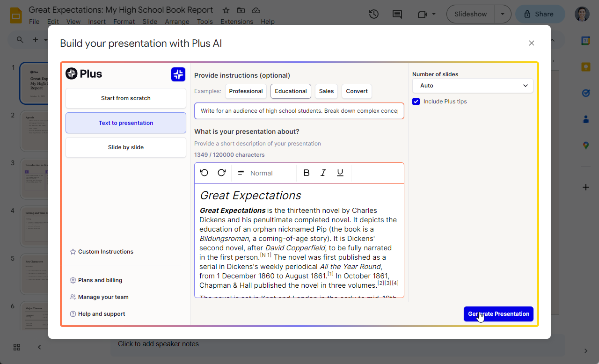
Task: Click the undo arrow in text editor
Action: click(x=204, y=173)
